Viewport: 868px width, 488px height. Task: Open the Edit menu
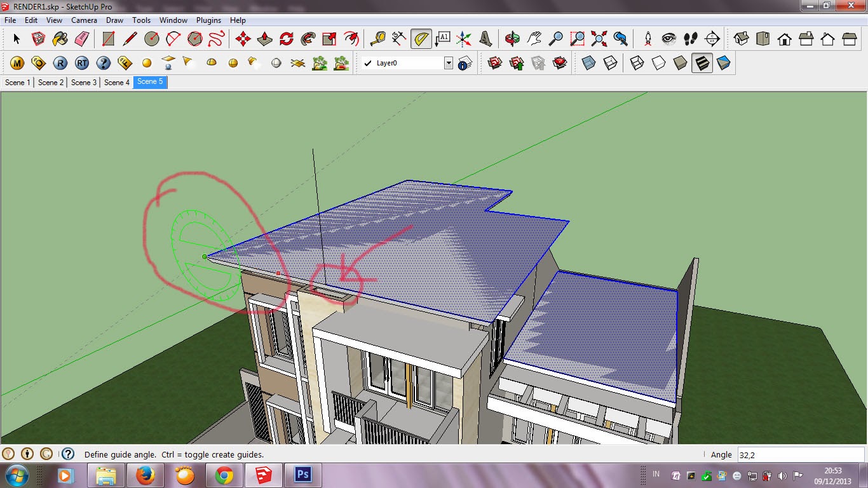(31, 20)
